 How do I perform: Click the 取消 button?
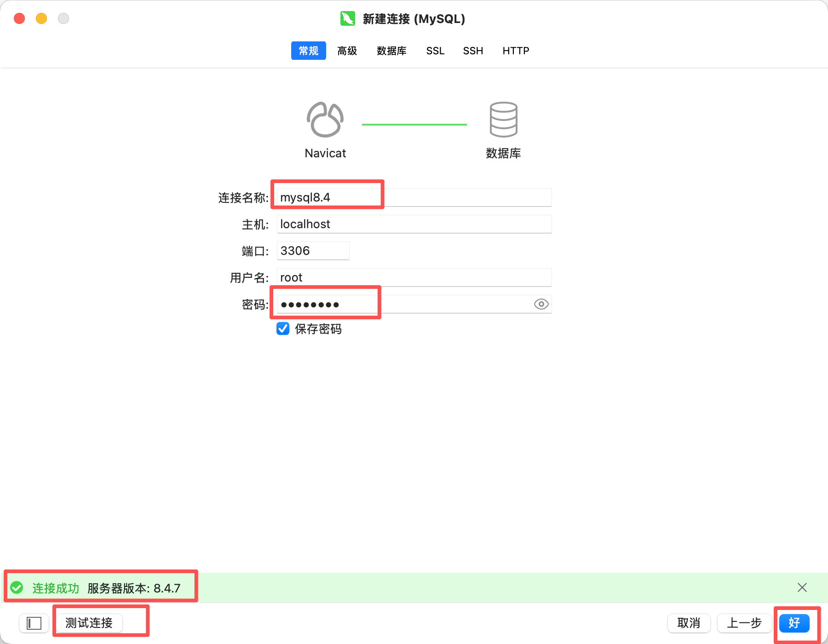(689, 623)
